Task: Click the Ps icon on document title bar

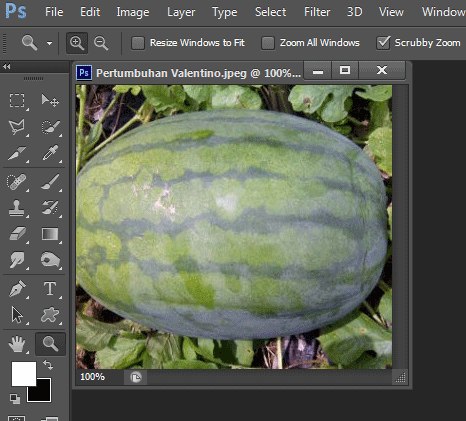Action: click(84, 72)
